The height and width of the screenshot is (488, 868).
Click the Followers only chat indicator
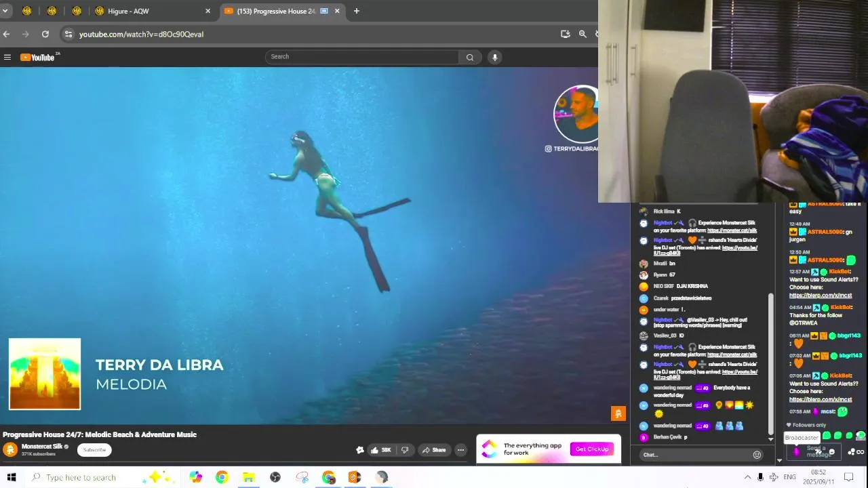tap(806, 425)
